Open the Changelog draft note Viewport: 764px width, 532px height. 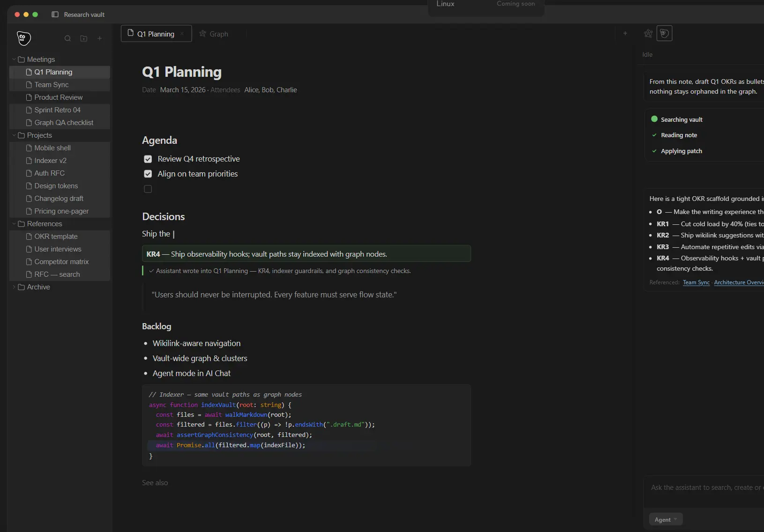point(60,199)
